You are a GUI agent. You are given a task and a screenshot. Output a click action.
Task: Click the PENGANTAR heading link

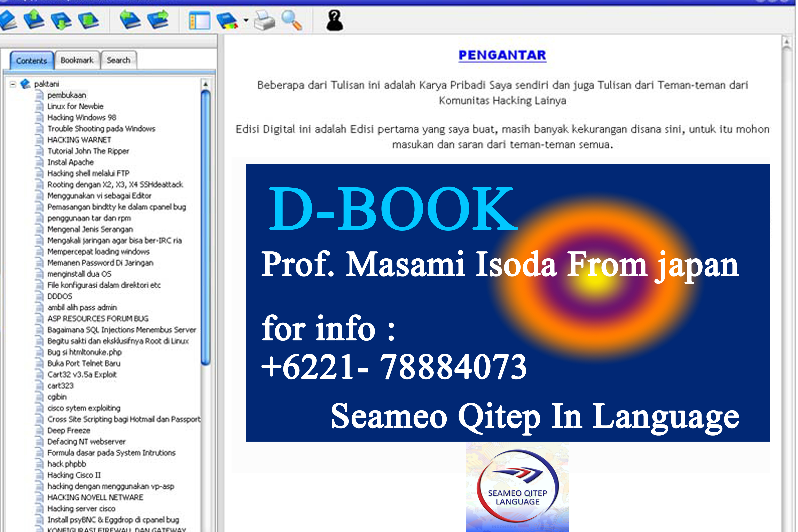(x=502, y=55)
